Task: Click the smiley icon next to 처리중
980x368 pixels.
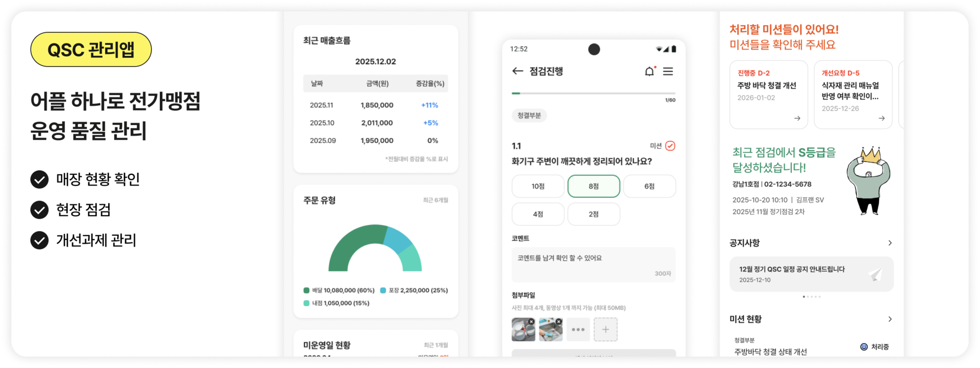Action: coord(864,347)
